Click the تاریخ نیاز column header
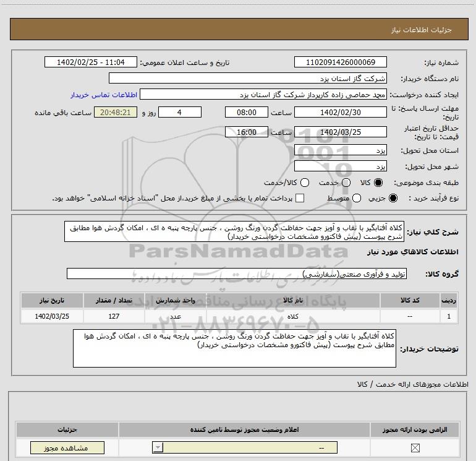Screen dimensions: 476x461 pyautogui.click(x=52, y=300)
